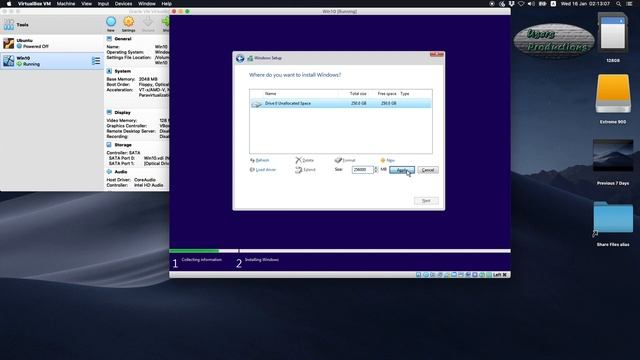Close the Windows Setup dialog with its X button

(436, 54)
